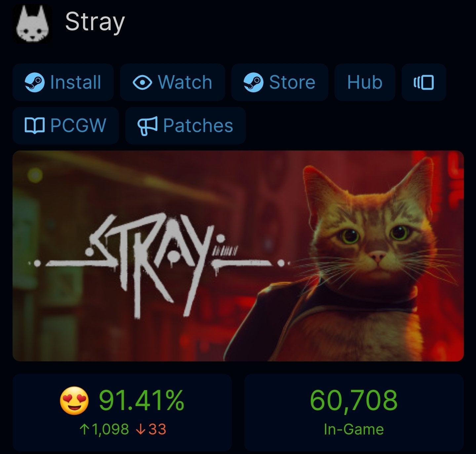Click the Stray title text

point(95,22)
